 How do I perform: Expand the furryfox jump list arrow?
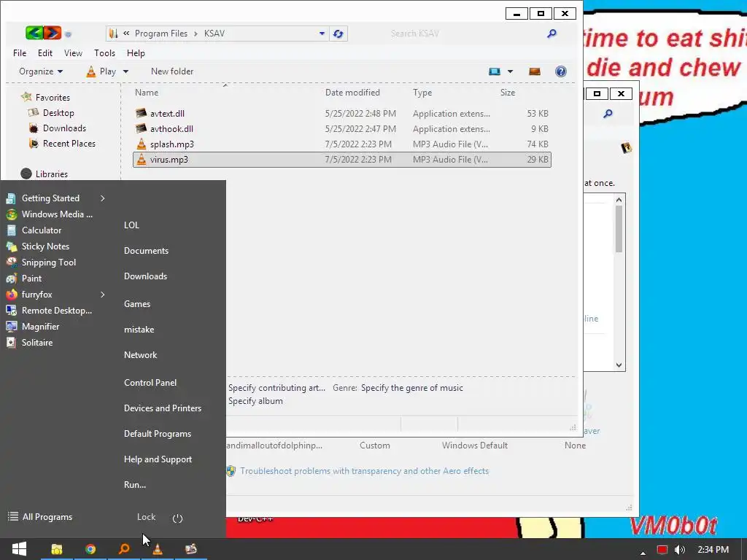point(102,295)
